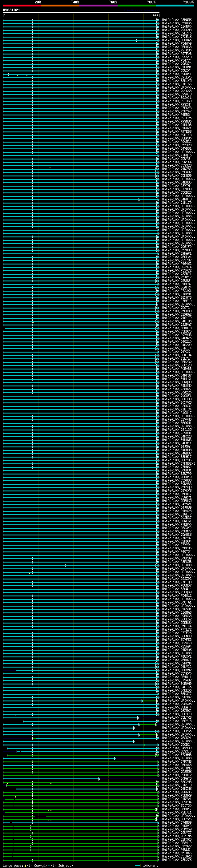
Task: Select label UniRef100_Q9P3A7
Action: 176,697
